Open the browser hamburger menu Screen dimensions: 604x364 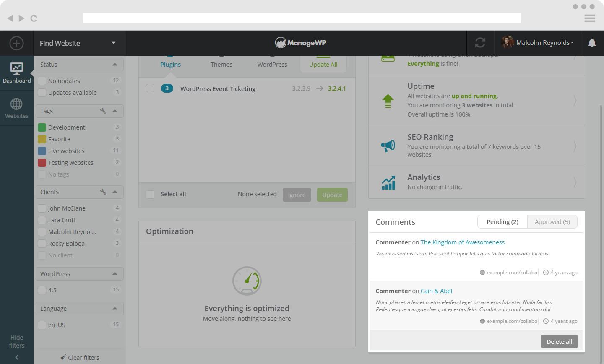pos(590,18)
